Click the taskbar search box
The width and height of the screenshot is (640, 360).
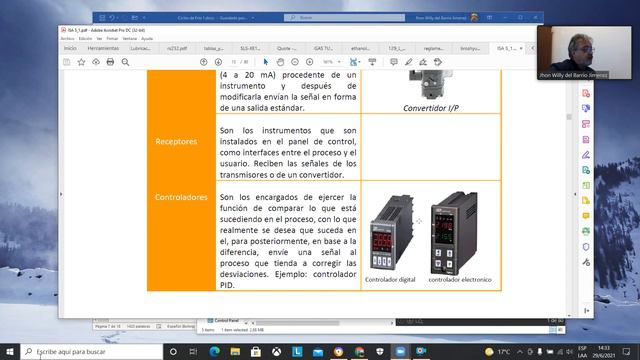pos(91,351)
